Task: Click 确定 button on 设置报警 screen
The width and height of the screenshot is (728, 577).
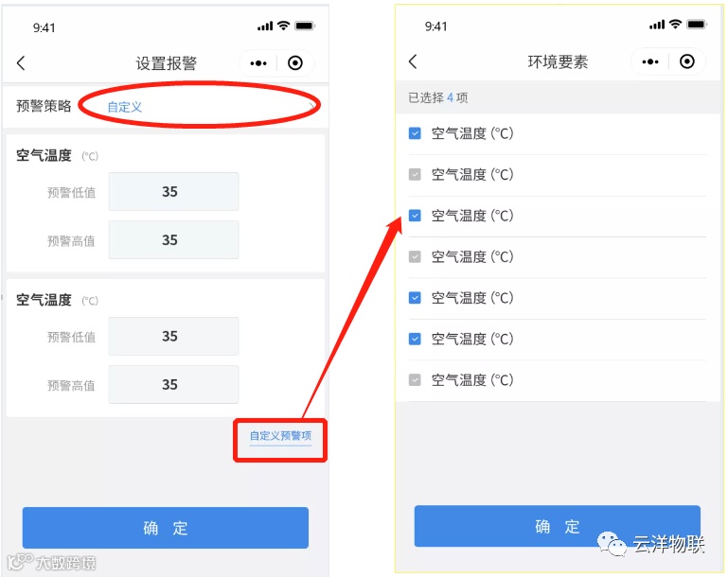Action: click(x=166, y=528)
